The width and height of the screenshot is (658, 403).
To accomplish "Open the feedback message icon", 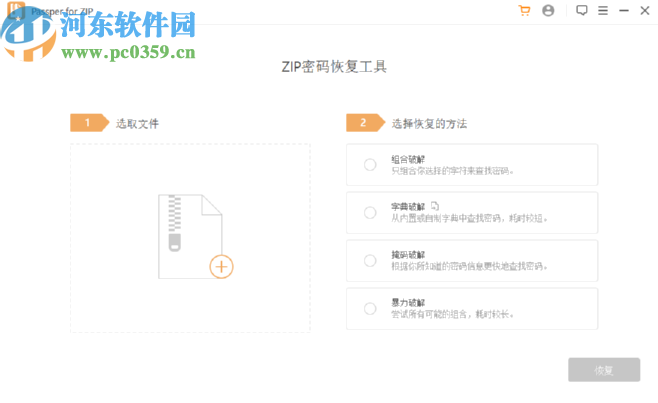I will coord(582,10).
